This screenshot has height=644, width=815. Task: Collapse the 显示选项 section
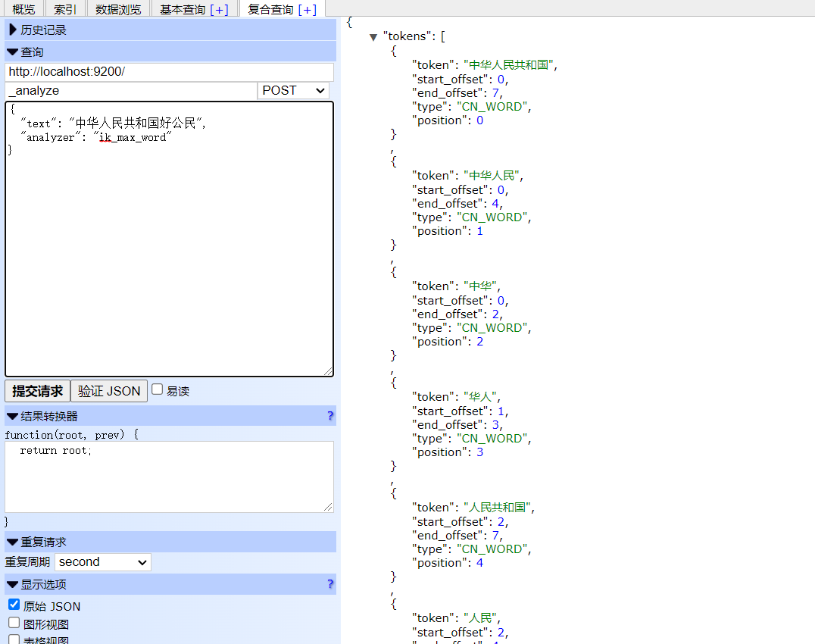[170, 584]
